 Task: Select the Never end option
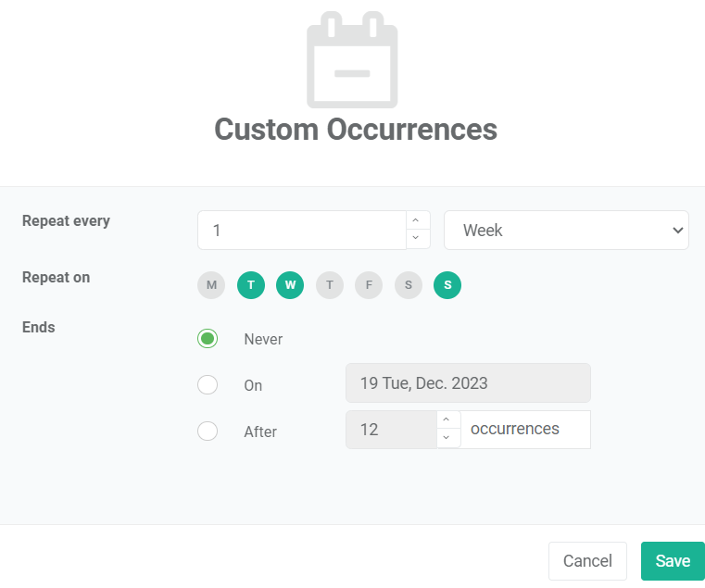point(208,339)
